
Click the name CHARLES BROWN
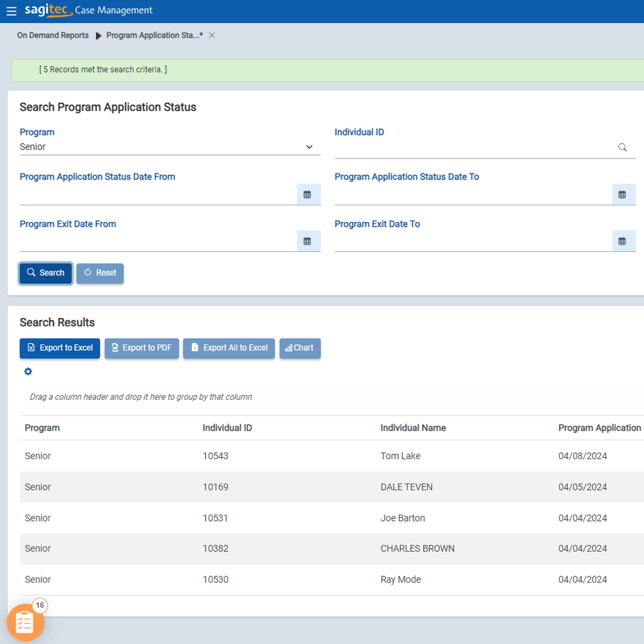(x=418, y=549)
